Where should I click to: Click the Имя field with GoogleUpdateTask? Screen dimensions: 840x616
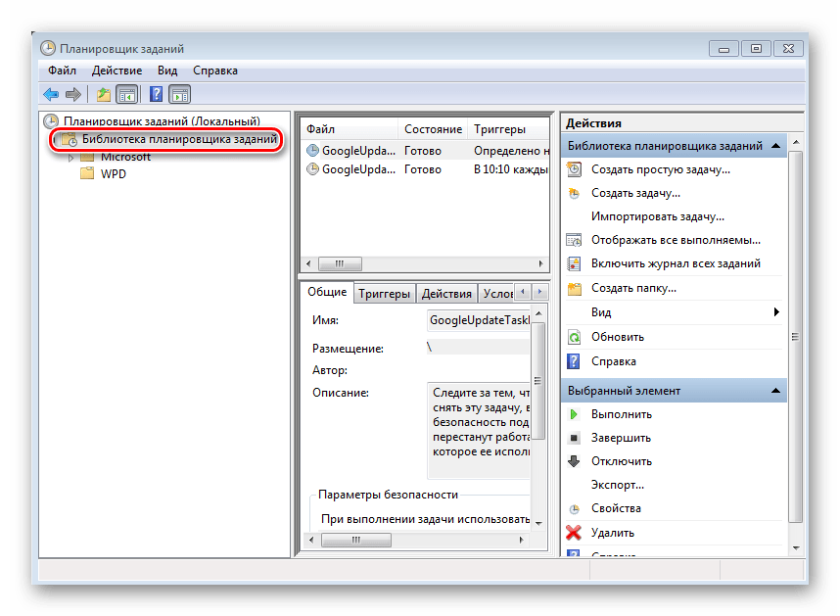(479, 320)
